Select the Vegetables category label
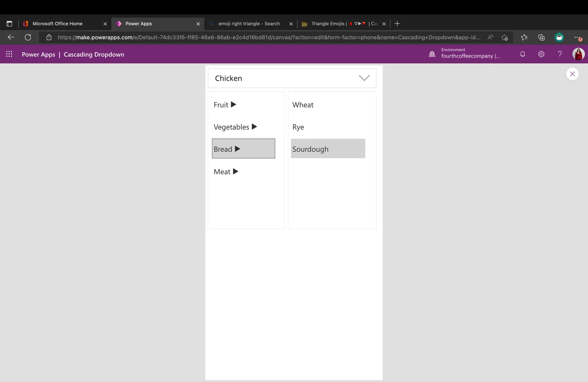Viewport: 588px width, 382px height. click(x=231, y=127)
